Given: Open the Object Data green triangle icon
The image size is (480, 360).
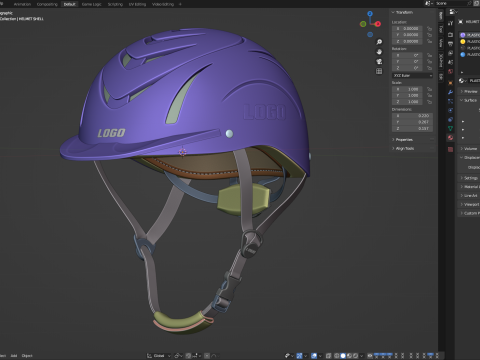Looking at the screenshot, I should tap(450, 129).
